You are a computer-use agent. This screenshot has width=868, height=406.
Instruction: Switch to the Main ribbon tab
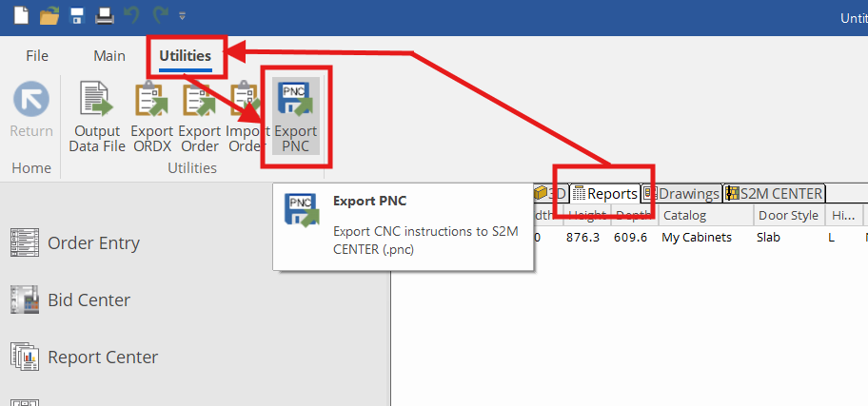(x=109, y=56)
